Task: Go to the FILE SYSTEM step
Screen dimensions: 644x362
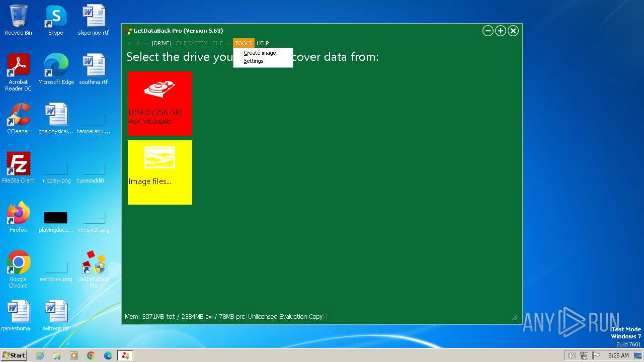Action: [x=192, y=43]
